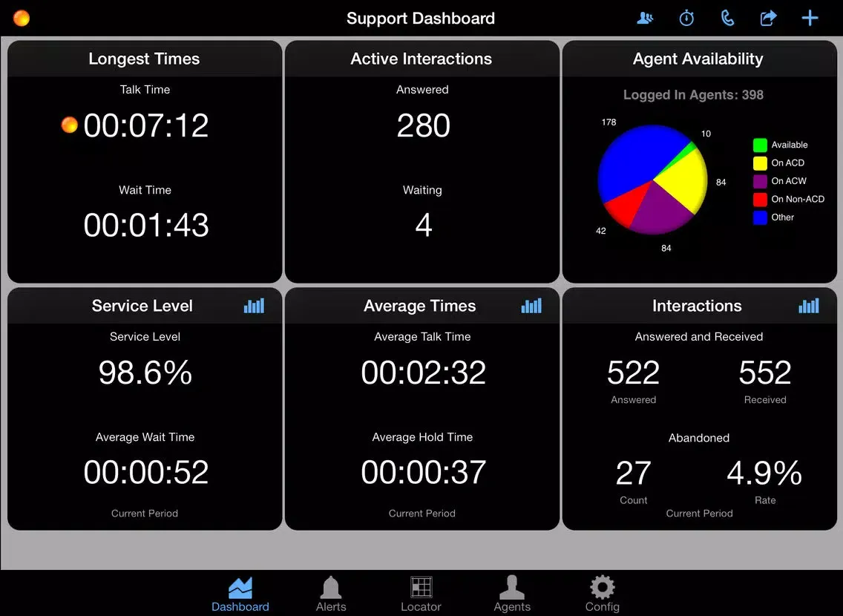This screenshot has height=616, width=843.
Task: Click average hold time 00:00:37
Action: (x=423, y=473)
